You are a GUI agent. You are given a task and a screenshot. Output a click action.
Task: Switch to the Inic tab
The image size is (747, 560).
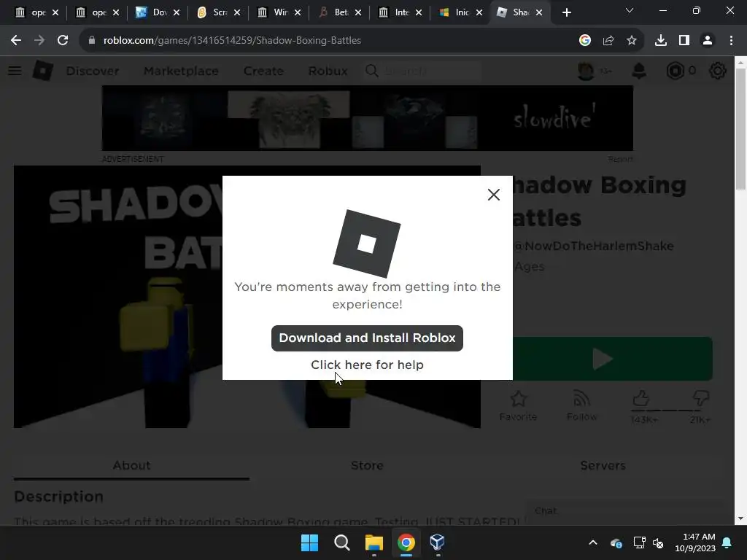point(461,12)
